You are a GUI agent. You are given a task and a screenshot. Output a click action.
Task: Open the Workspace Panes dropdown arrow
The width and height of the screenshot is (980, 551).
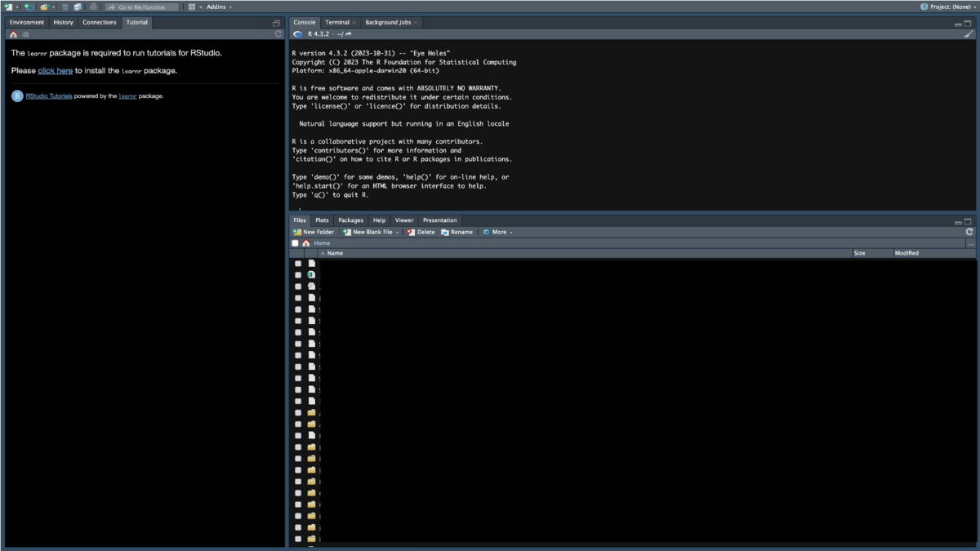click(201, 7)
